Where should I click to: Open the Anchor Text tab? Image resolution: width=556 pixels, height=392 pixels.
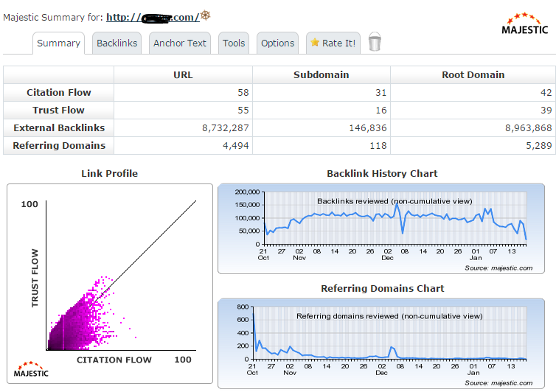(180, 43)
